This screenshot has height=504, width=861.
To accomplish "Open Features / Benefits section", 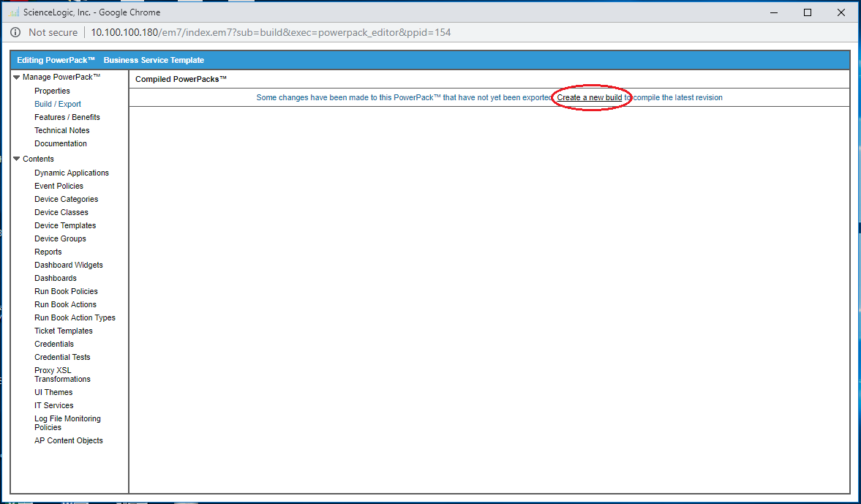I will 67,118.
